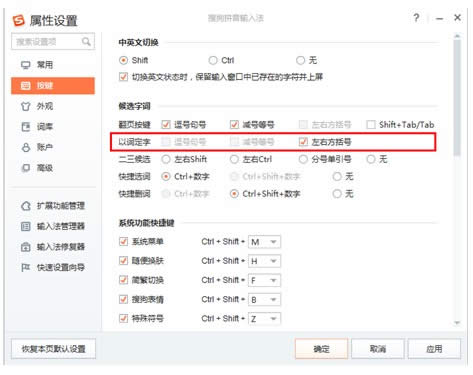Open help via the question mark icon
Screen dimensions: 473x375
click(x=416, y=18)
